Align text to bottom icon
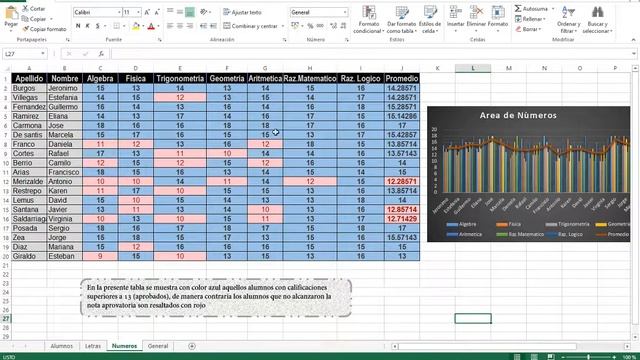This screenshot has width=640, height=360. tap(190, 12)
